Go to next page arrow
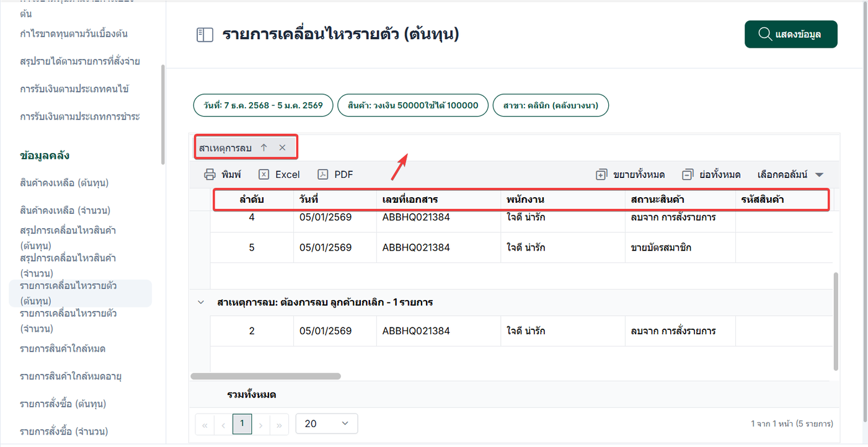 click(x=261, y=425)
